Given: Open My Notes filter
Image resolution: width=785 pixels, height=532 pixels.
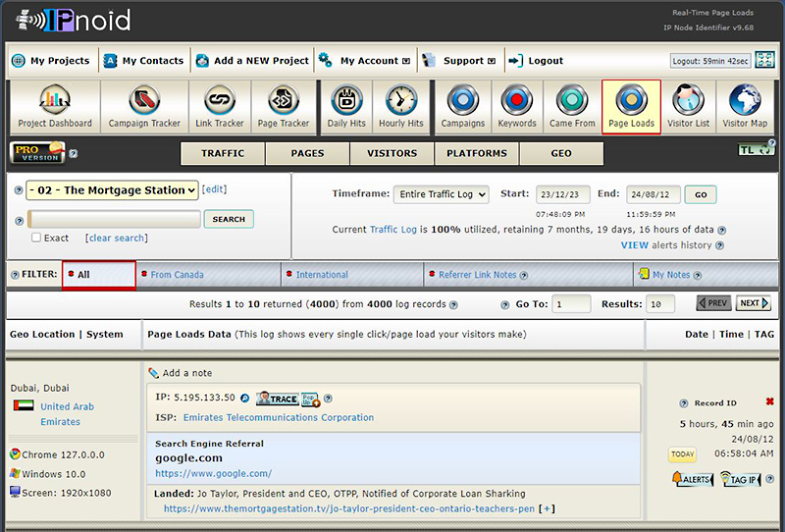Looking at the screenshot, I should (x=671, y=275).
